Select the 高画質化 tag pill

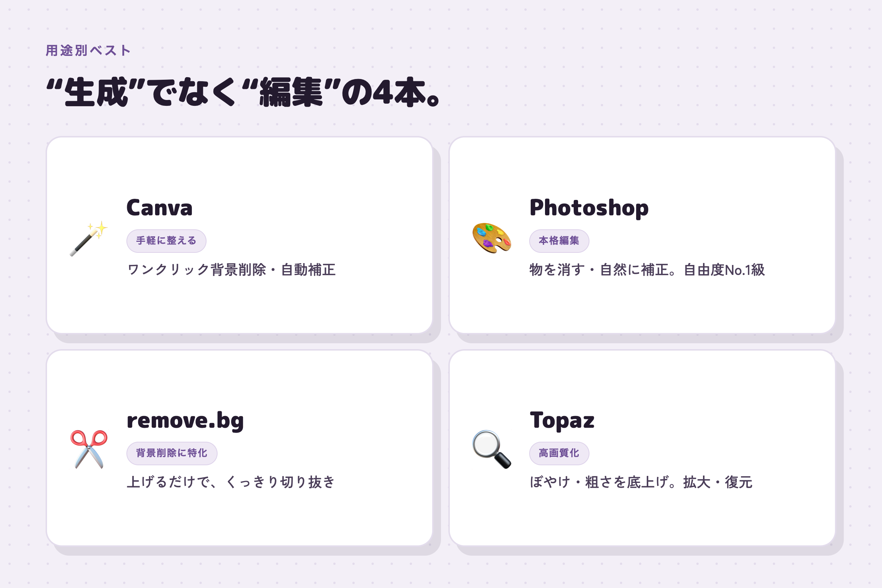559,453
